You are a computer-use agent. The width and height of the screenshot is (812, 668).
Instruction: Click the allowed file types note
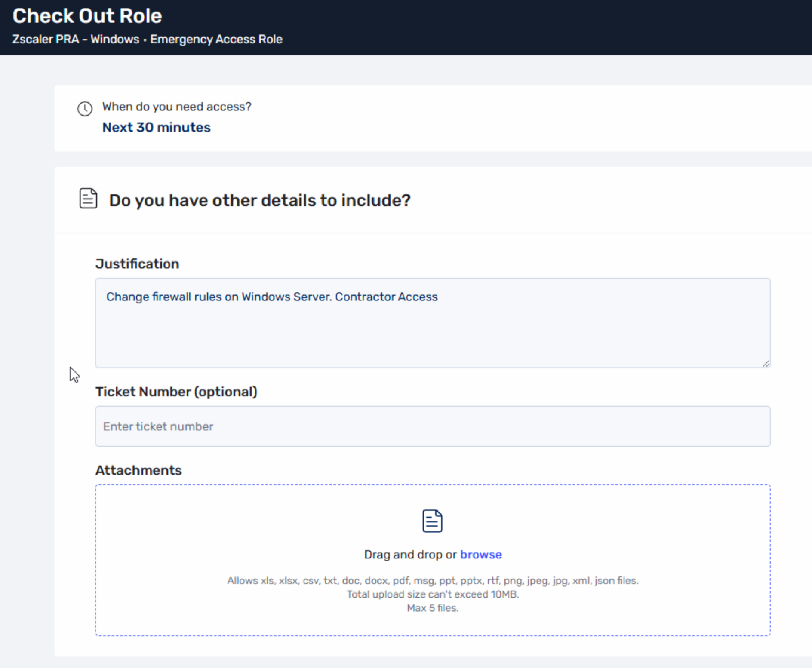433,581
